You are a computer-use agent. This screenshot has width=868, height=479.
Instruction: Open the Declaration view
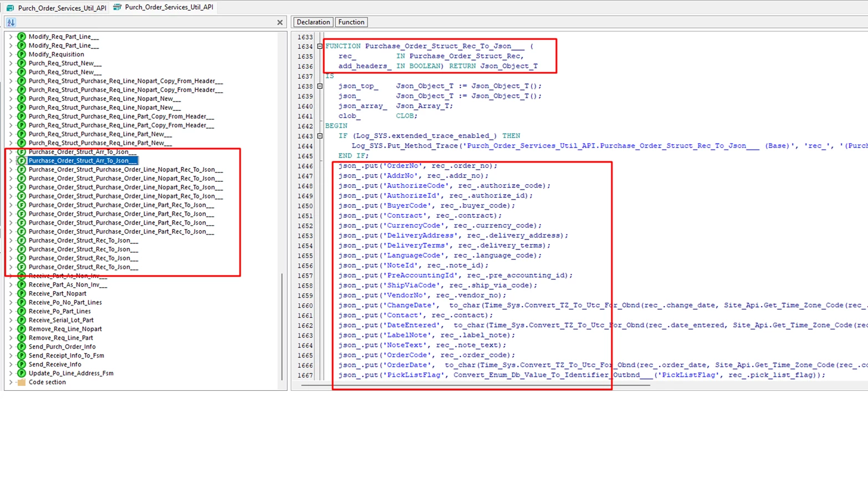[x=313, y=22]
